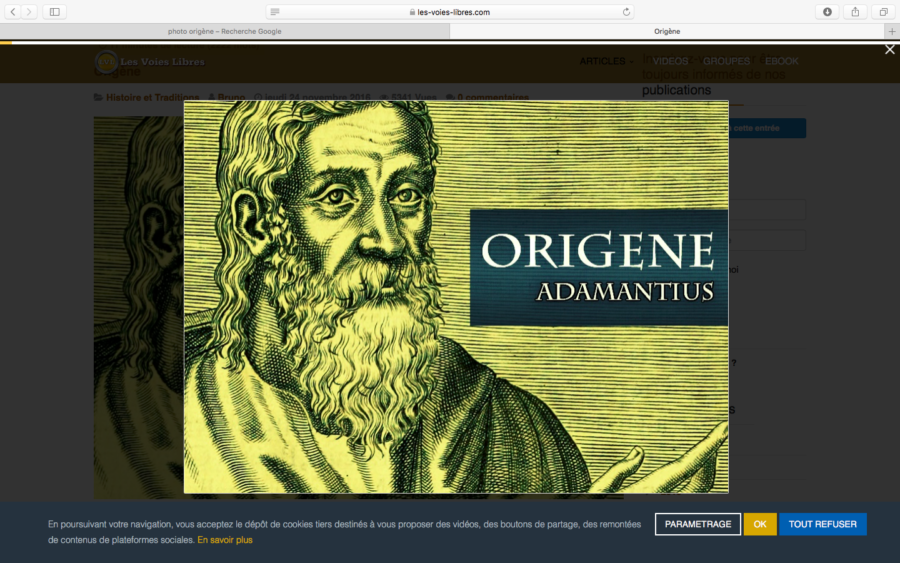Click the Les Voies Libres logo

tap(150, 61)
